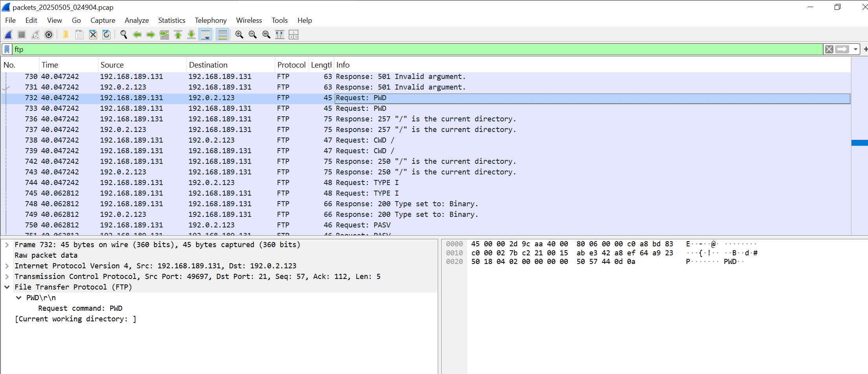Open the Capture menu

point(103,20)
